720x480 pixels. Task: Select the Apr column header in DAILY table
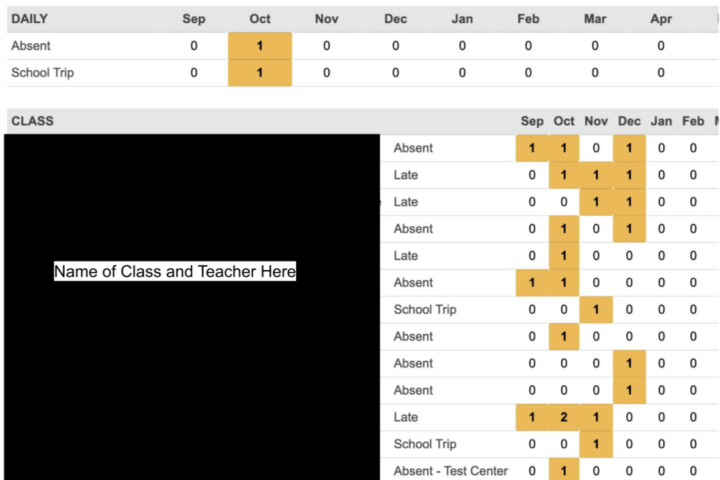pos(661,19)
